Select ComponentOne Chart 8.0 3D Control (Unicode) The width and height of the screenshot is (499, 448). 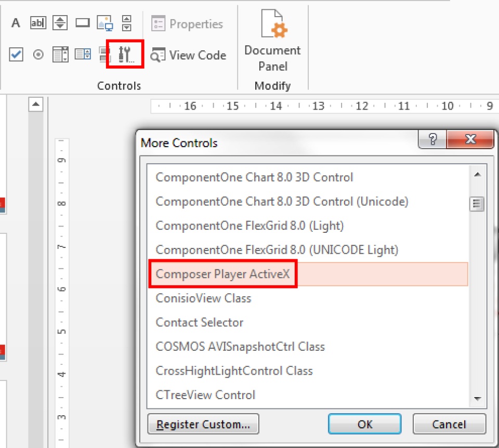coord(308,202)
